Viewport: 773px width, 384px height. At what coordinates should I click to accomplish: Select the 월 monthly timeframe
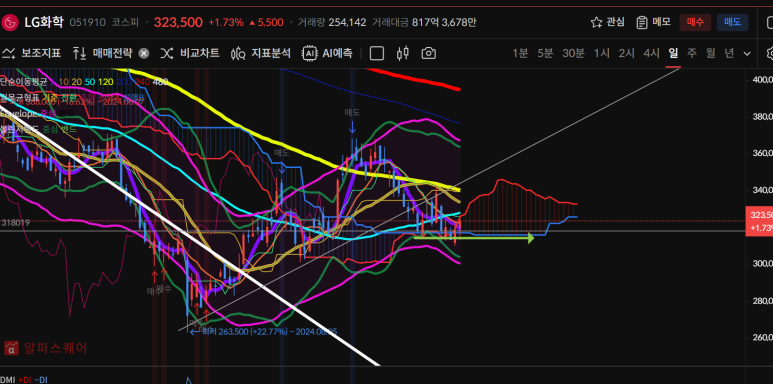click(x=710, y=53)
